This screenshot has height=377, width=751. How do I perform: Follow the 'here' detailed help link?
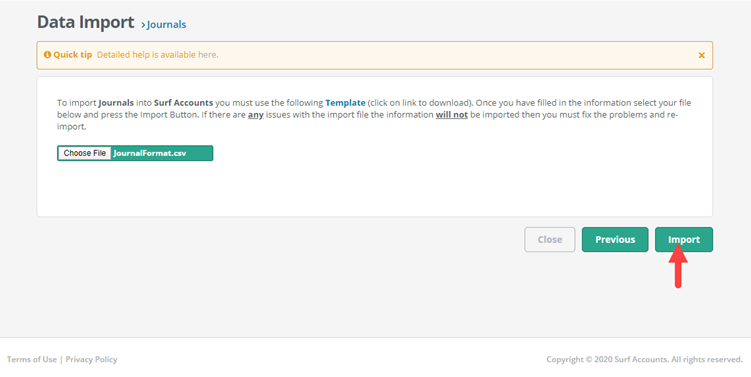(207, 55)
